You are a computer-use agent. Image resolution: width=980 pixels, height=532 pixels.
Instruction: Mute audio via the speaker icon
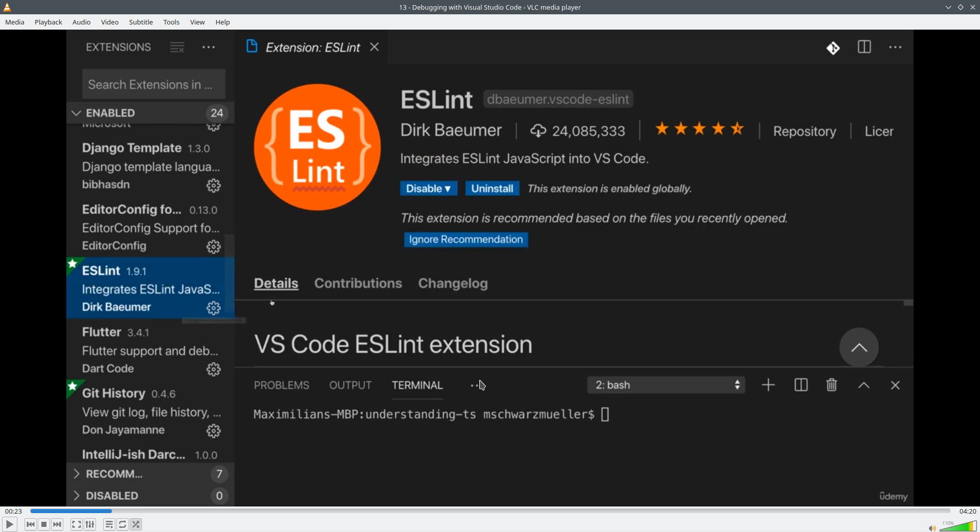932,528
